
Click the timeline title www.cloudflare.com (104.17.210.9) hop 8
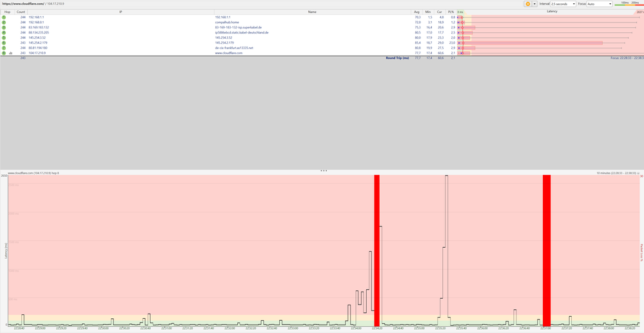34,173
